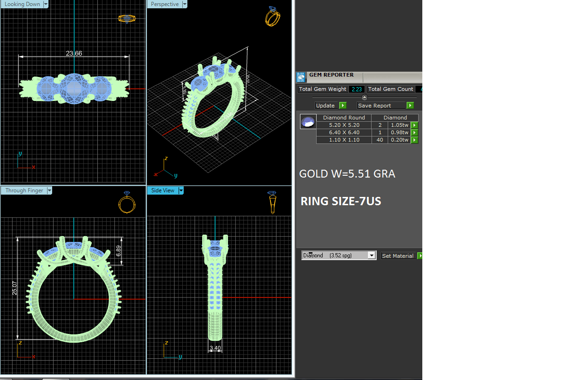The width and height of the screenshot is (588, 380).
Task: Open the Diamond material dropdown
Action: (371, 255)
